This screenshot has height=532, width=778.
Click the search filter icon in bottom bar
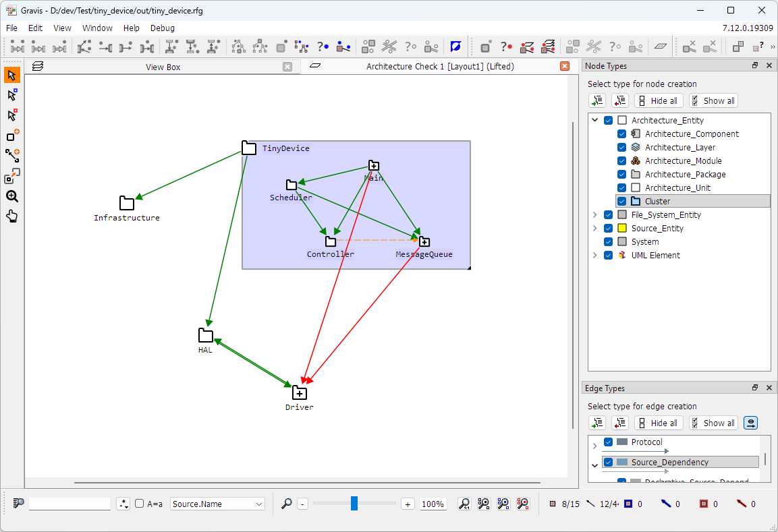point(18,504)
